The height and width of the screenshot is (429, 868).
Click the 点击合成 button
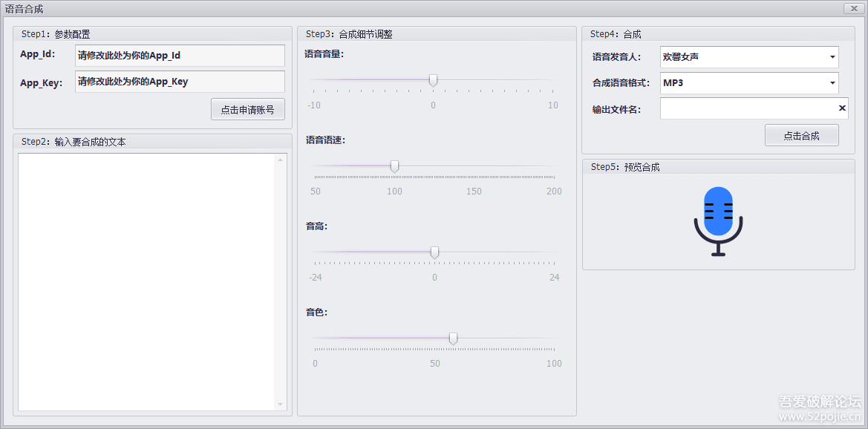tap(802, 136)
